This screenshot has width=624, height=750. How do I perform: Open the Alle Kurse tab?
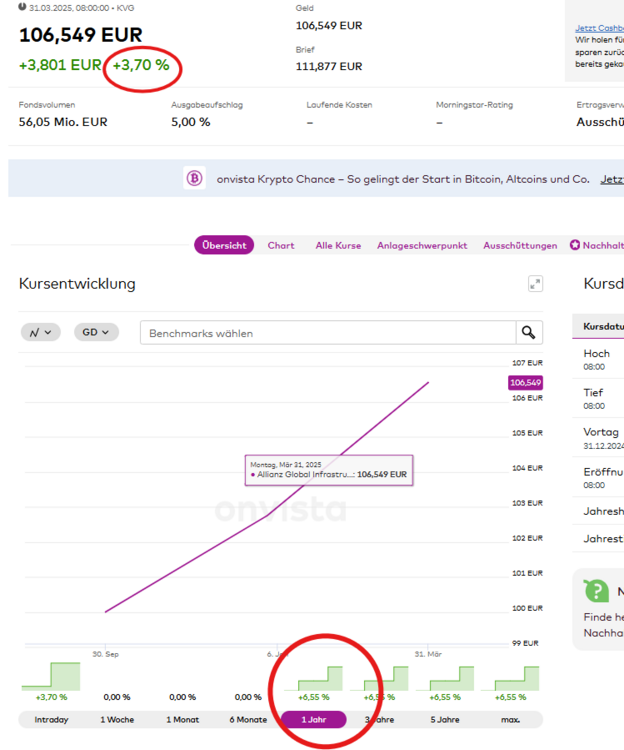coord(338,245)
